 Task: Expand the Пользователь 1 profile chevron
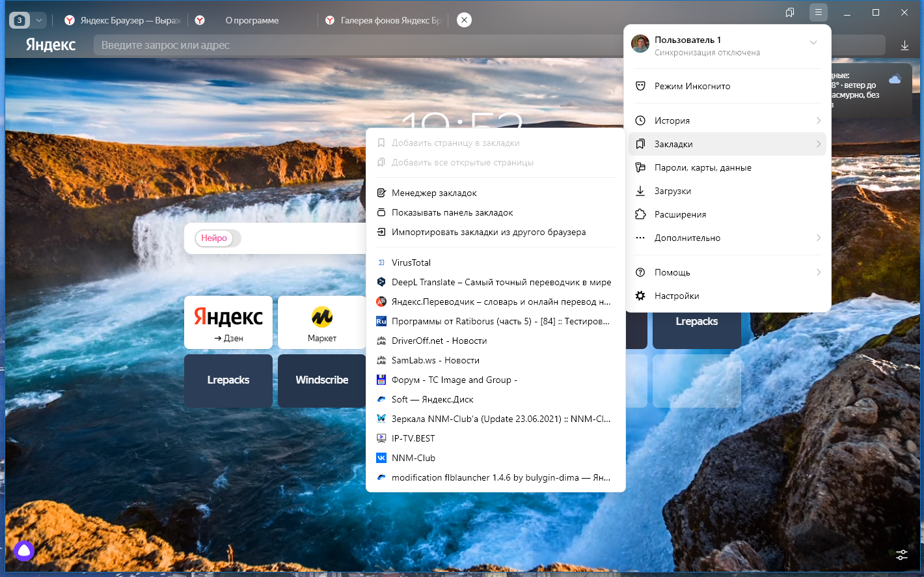[813, 42]
